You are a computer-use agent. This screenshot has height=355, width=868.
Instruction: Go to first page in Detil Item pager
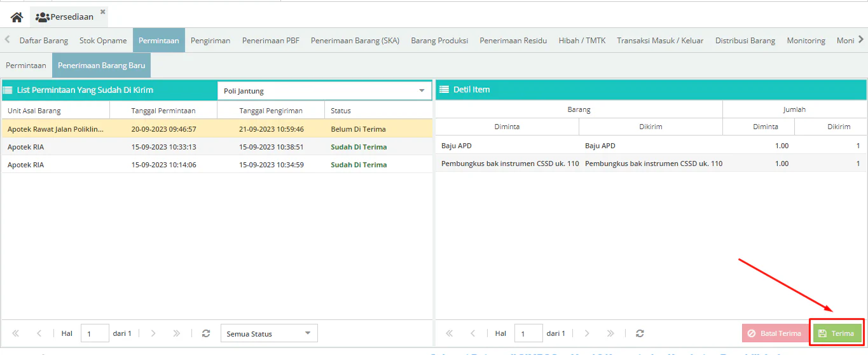pos(449,333)
